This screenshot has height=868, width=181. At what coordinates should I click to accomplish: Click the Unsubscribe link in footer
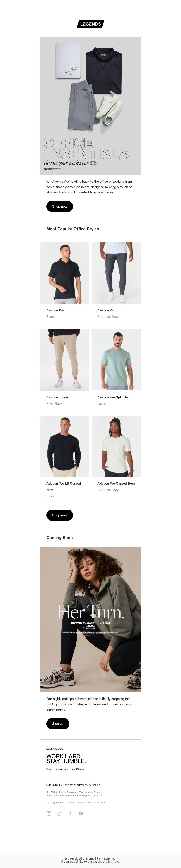click(x=99, y=803)
